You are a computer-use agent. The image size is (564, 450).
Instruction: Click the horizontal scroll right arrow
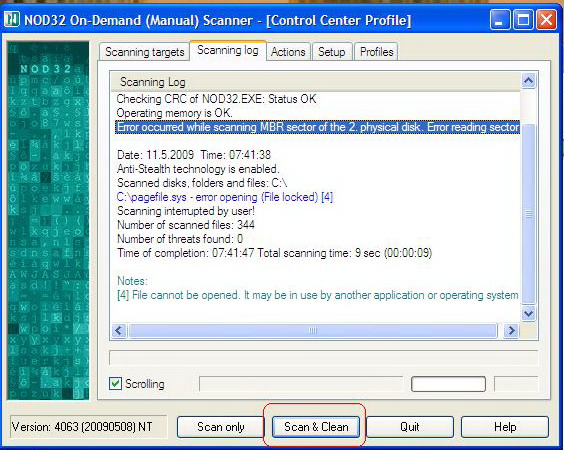pyautogui.click(x=511, y=330)
